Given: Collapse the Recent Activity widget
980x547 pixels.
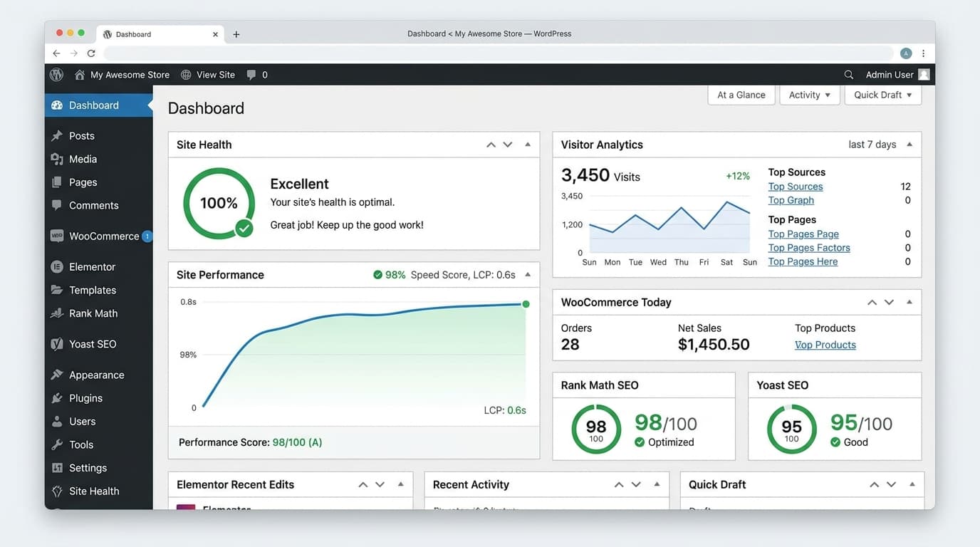Looking at the screenshot, I should click(657, 484).
